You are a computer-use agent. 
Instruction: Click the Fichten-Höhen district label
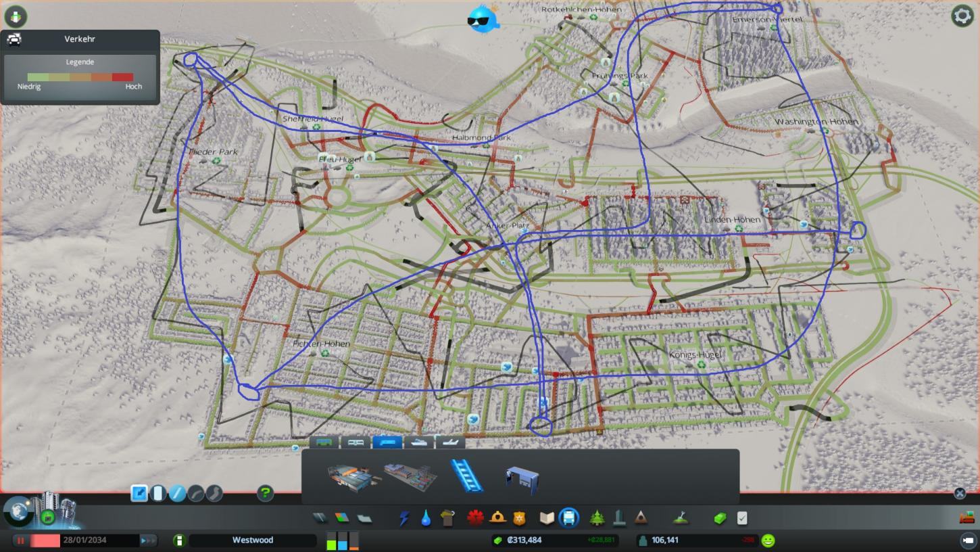coord(321,344)
